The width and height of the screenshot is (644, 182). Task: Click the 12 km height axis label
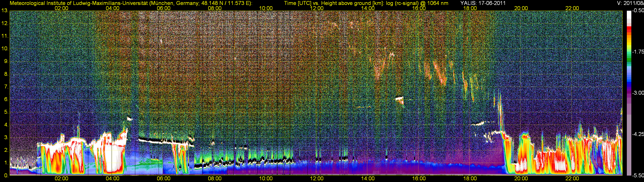(5, 23)
